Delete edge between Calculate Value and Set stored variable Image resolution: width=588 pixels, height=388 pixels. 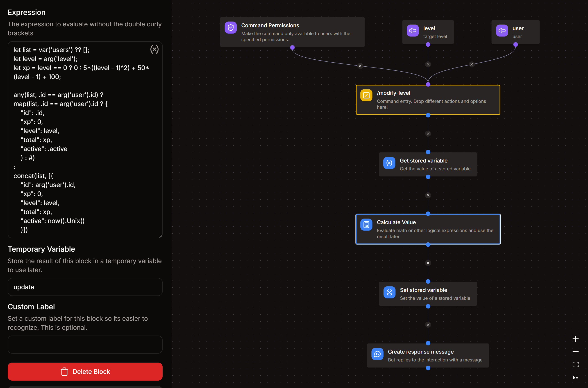point(428,263)
